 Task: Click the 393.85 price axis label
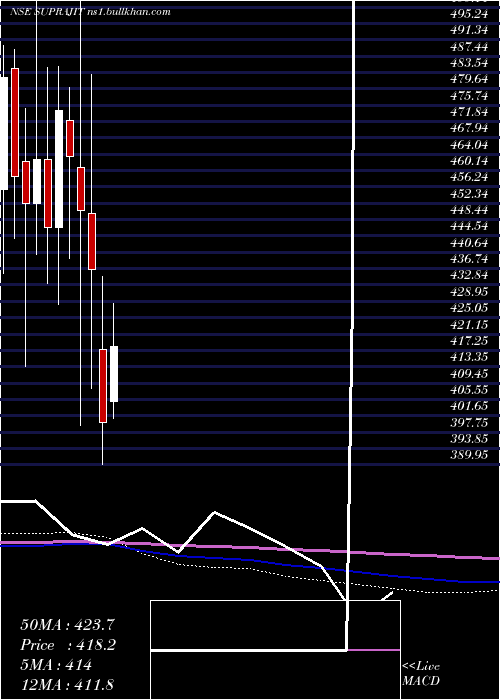[469, 438]
